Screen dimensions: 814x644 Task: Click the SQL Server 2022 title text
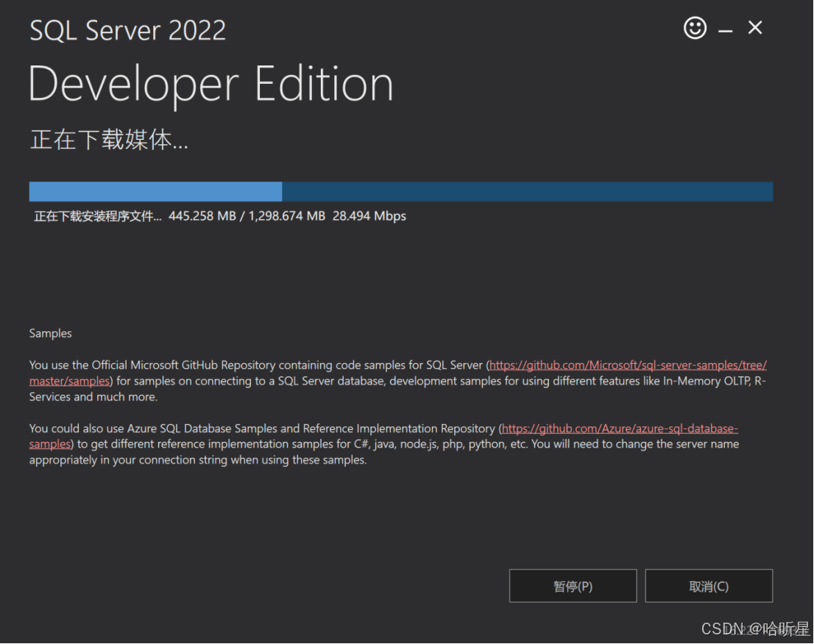[x=128, y=30]
